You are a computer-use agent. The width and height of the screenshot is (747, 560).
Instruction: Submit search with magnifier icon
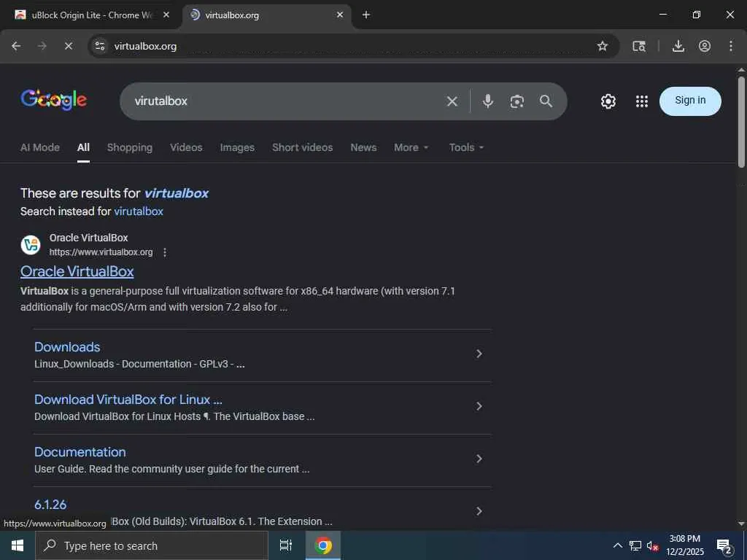click(546, 101)
